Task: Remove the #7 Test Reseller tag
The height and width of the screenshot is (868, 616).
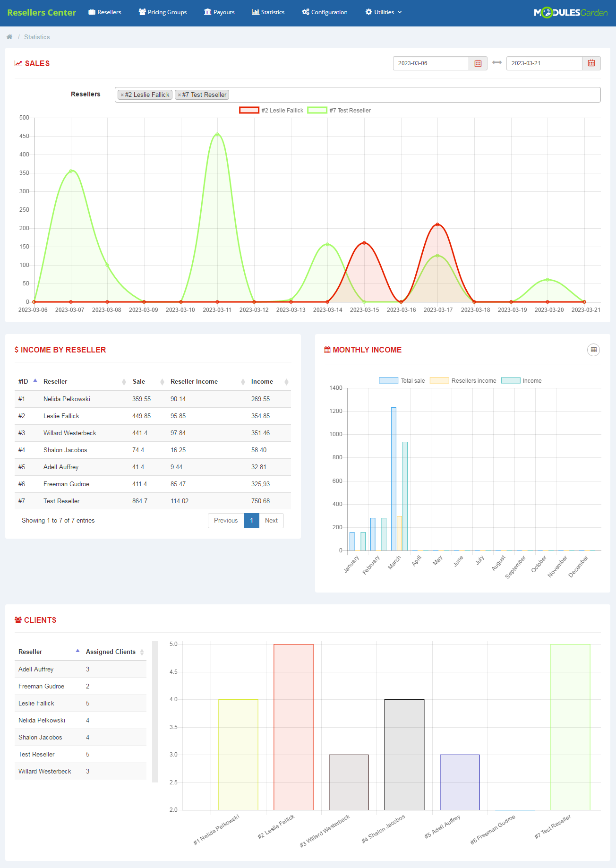Action: pyautogui.click(x=180, y=95)
